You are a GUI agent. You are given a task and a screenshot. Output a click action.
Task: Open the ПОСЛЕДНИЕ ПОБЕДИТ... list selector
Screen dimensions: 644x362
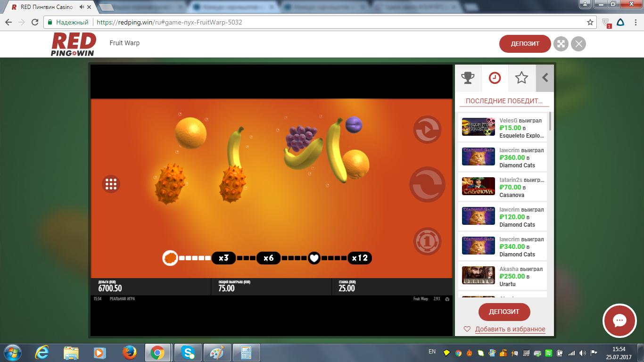pos(504,101)
